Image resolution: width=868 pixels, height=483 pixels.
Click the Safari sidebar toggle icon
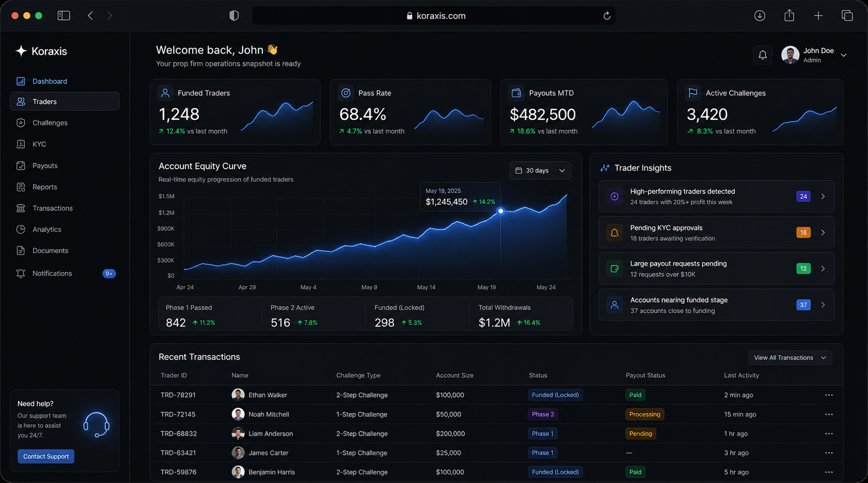(64, 15)
